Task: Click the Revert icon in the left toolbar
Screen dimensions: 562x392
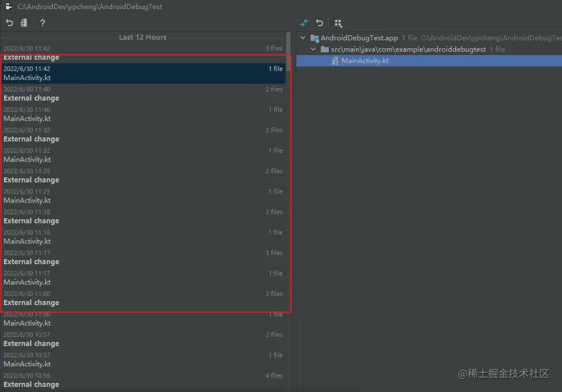Action: [9, 23]
